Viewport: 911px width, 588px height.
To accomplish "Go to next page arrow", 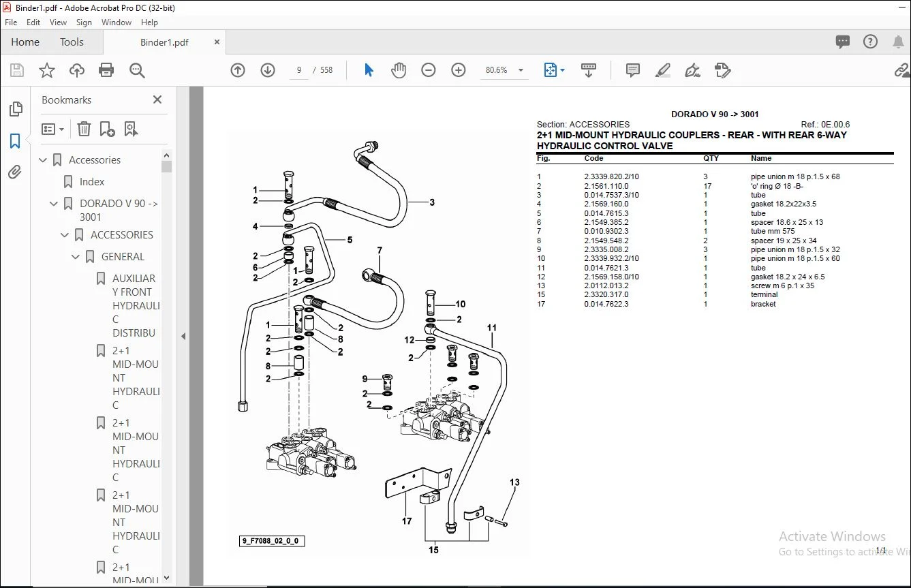I will point(268,70).
